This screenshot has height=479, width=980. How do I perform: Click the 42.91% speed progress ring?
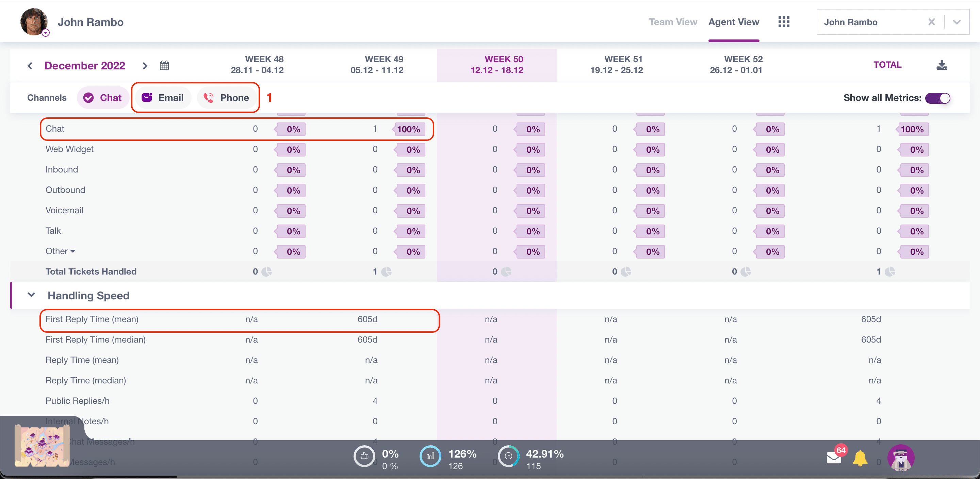click(x=508, y=456)
